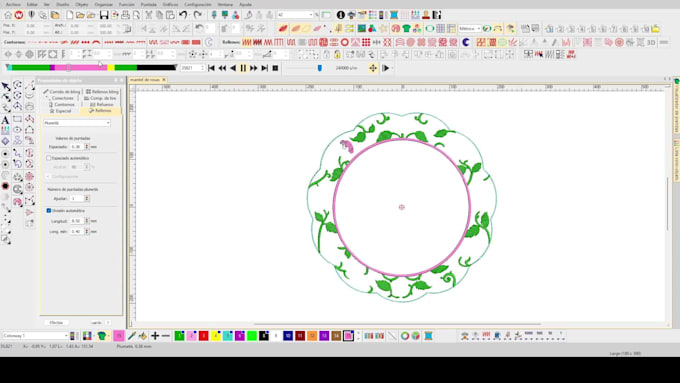This screenshot has width=680, height=383.
Task: Select the arrow Select Object tool
Action: tap(6, 86)
